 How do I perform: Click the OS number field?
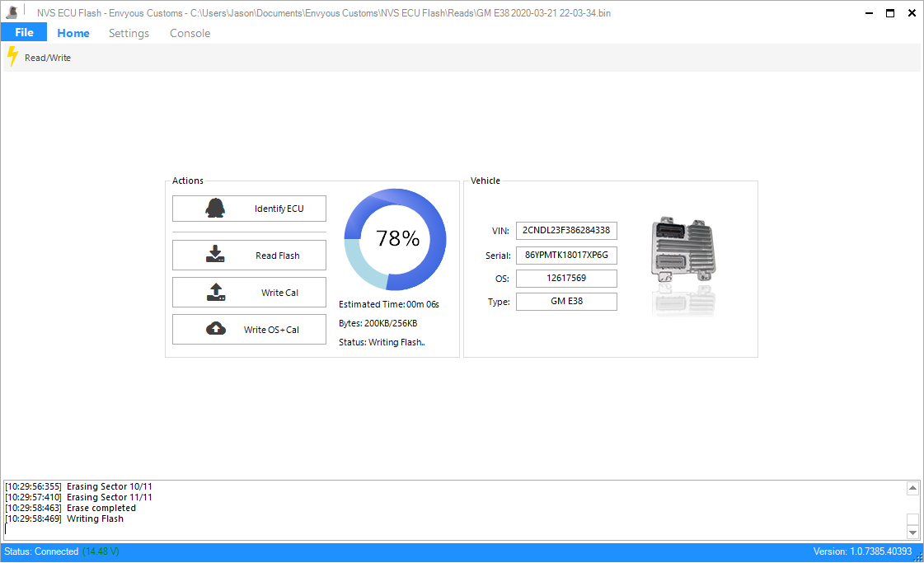(x=566, y=279)
